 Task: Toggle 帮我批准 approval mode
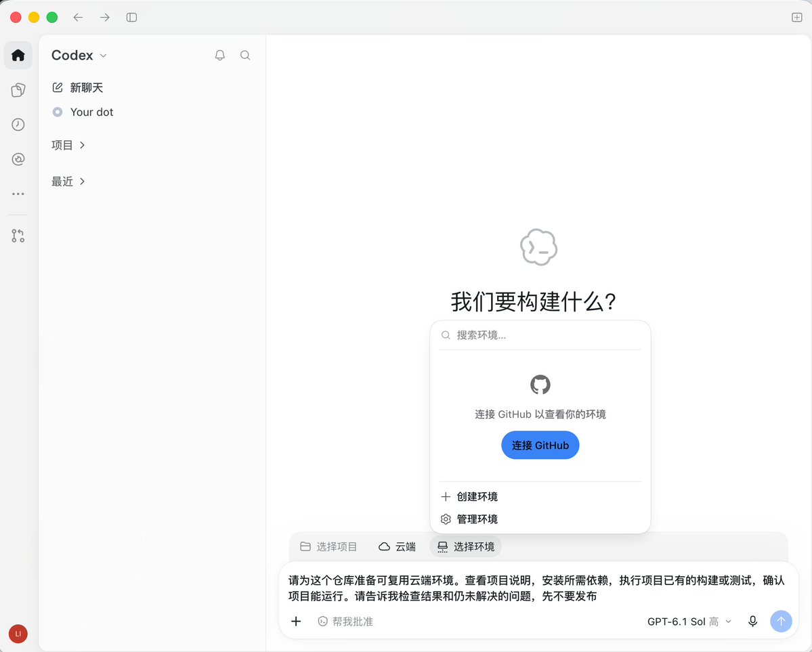click(x=345, y=622)
